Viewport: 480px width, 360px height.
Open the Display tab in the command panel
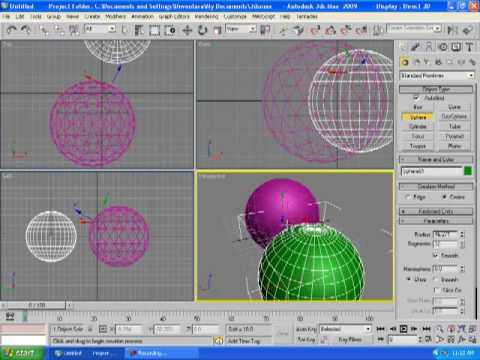coord(456,47)
